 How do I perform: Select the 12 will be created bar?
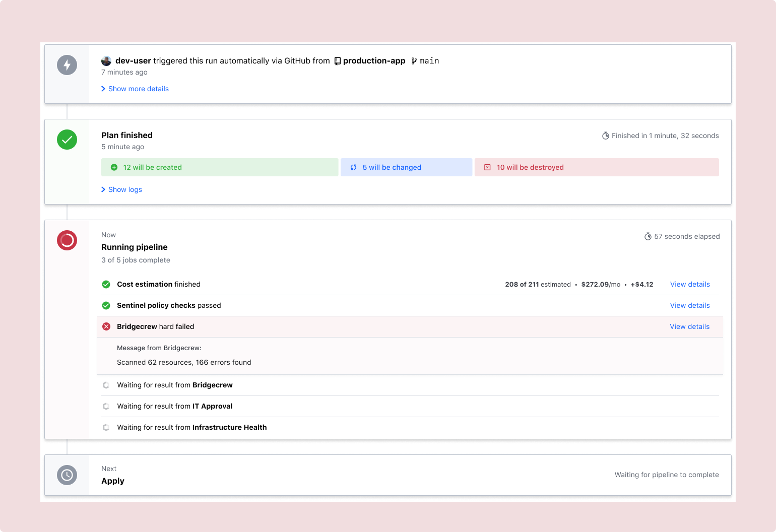[220, 167]
